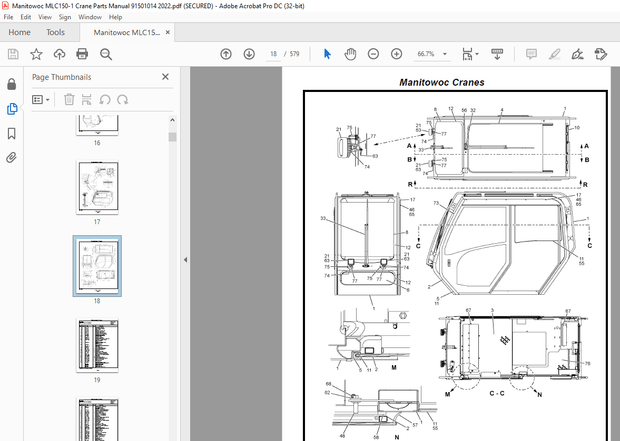Zoom out with the minus icon

point(373,54)
